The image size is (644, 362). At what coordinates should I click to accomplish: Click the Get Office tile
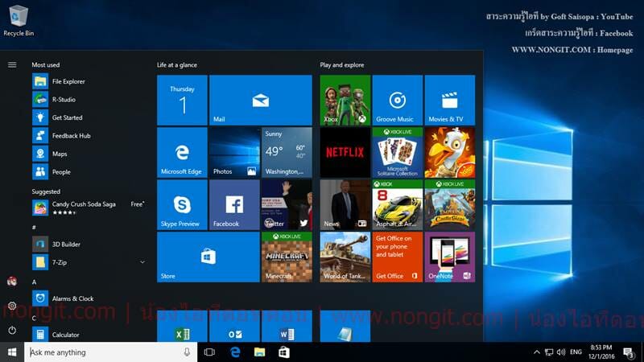(397, 257)
